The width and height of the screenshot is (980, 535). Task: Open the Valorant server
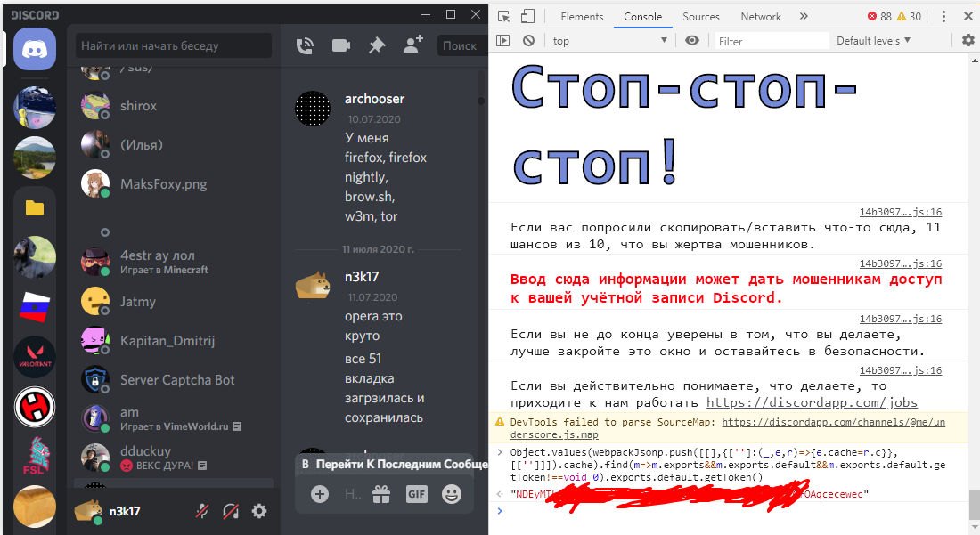(x=35, y=357)
